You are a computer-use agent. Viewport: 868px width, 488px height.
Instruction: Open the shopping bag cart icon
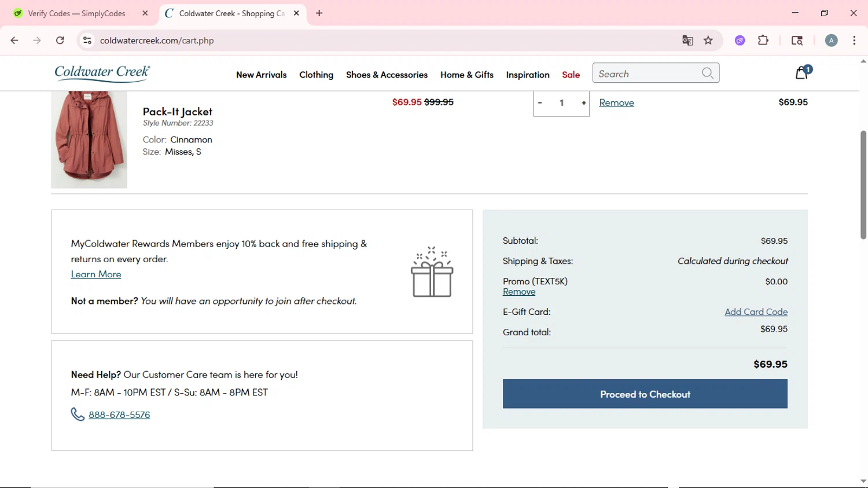point(802,72)
